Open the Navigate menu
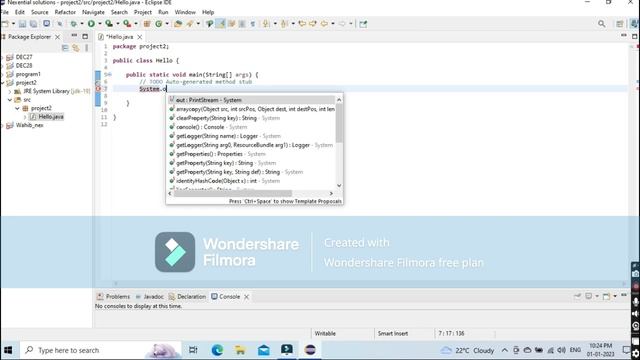 point(93,12)
